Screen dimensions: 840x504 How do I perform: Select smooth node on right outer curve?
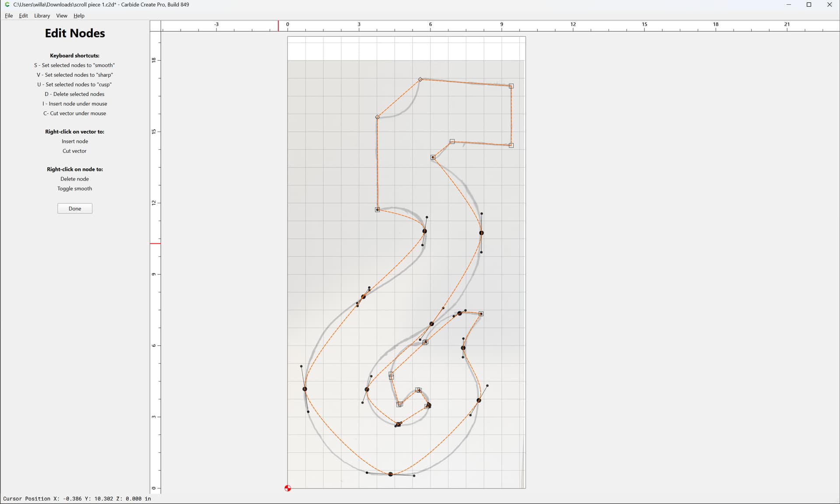pyautogui.click(x=481, y=233)
